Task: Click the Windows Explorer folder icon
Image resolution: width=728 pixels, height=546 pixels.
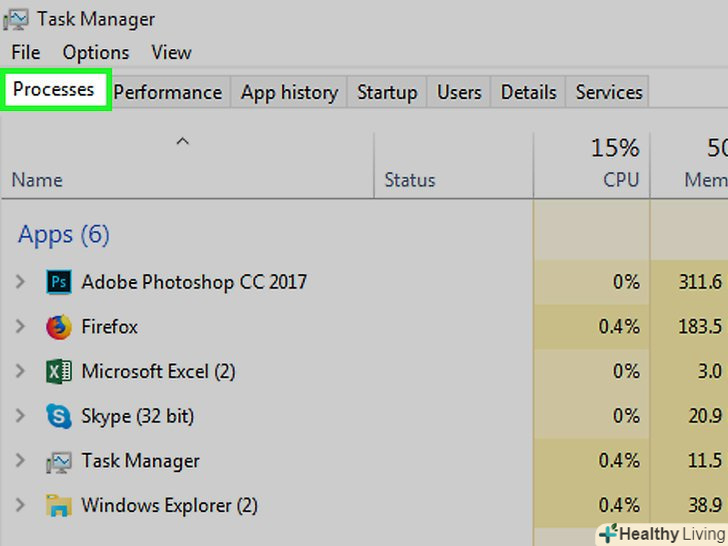Action: (x=59, y=505)
